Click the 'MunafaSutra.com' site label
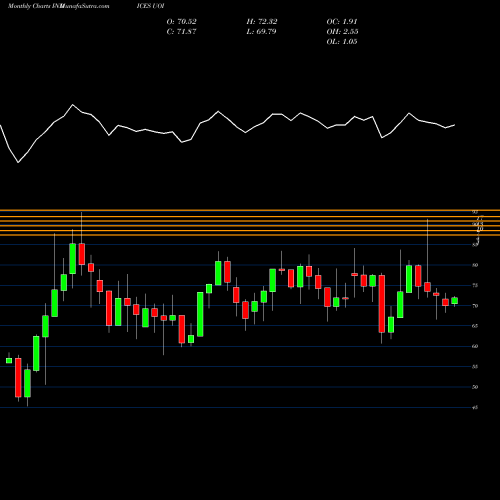 (x=84, y=6)
